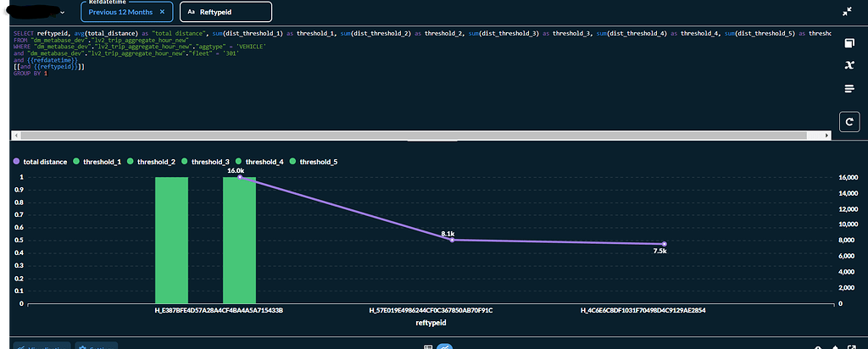
Task: Collapse the SQL editor with the contract icon
Action: point(848,12)
